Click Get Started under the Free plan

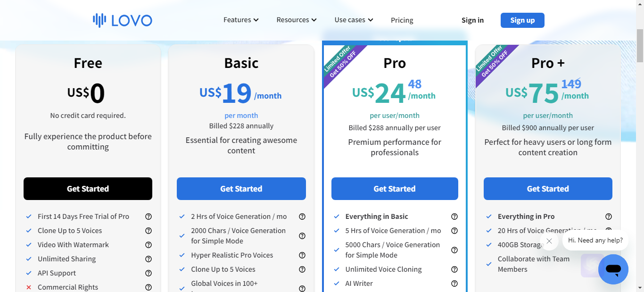click(88, 189)
